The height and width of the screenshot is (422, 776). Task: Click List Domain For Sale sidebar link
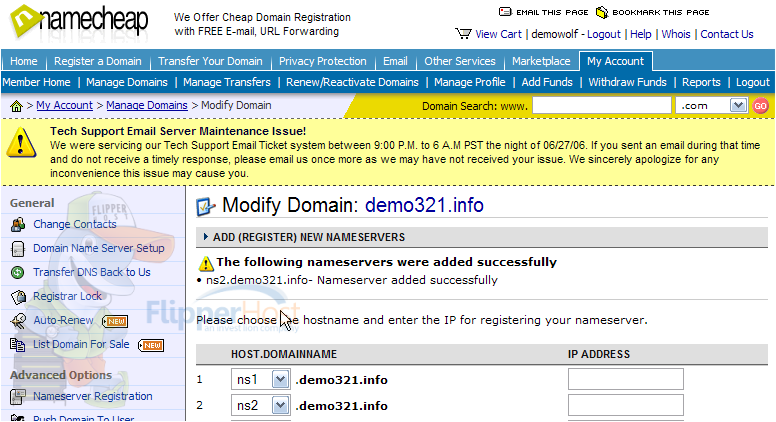coord(81,344)
